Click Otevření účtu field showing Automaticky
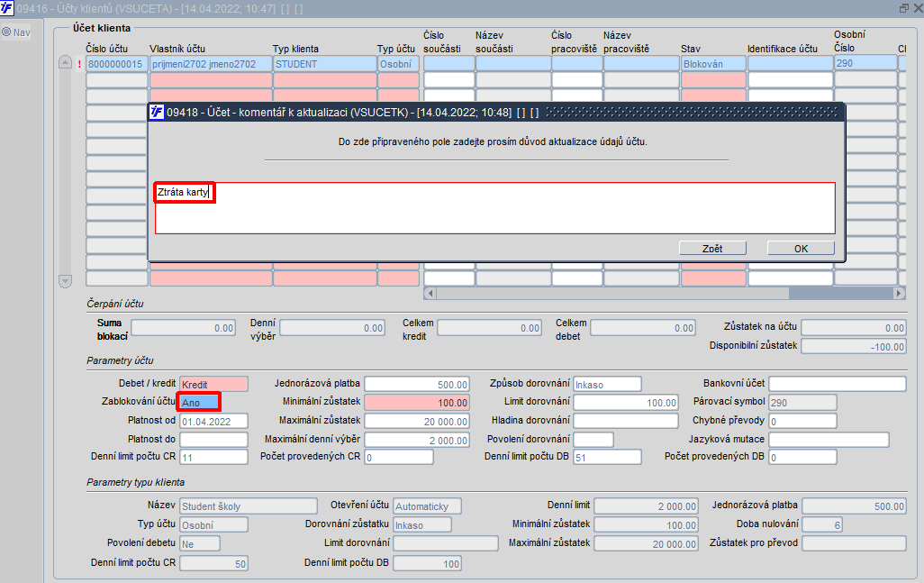This screenshot has width=924, height=583. 427,506
